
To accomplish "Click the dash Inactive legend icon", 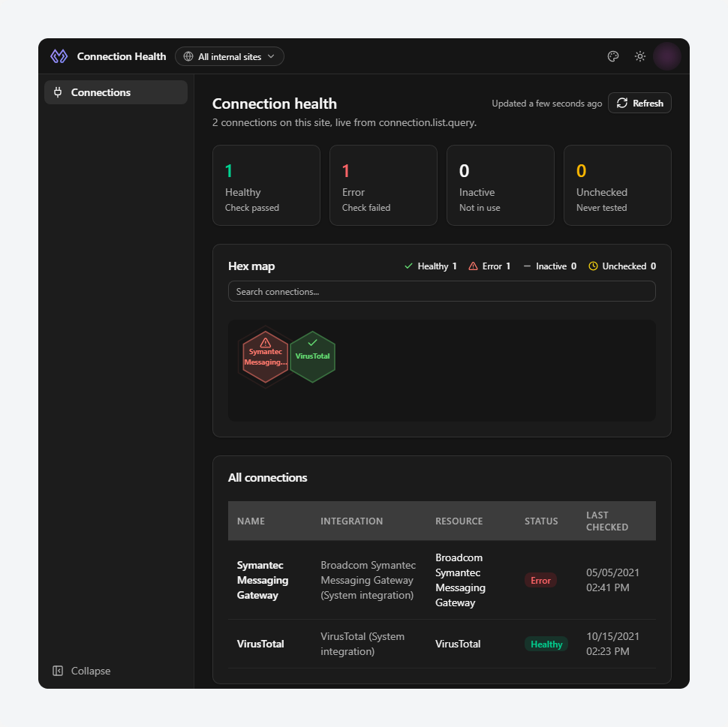I will (x=527, y=266).
